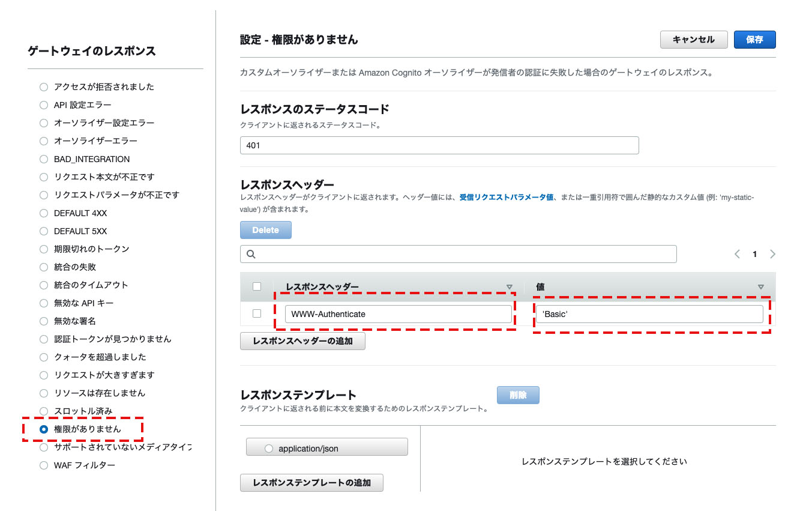This screenshot has height=511, width=812.
Task: Save the settings with the 保存 button
Action: (x=754, y=40)
